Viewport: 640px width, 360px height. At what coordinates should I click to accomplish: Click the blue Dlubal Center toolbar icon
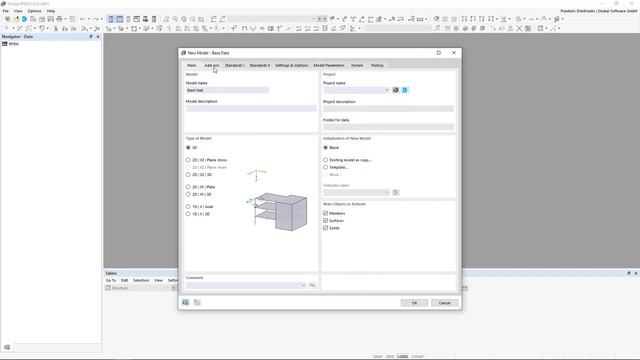(24, 19)
